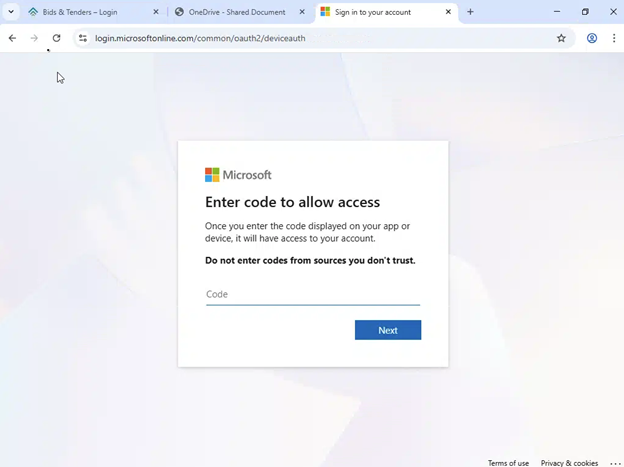Viewport: 624px width, 467px height.
Task: Close the browser window
Action: pos(613,12)
